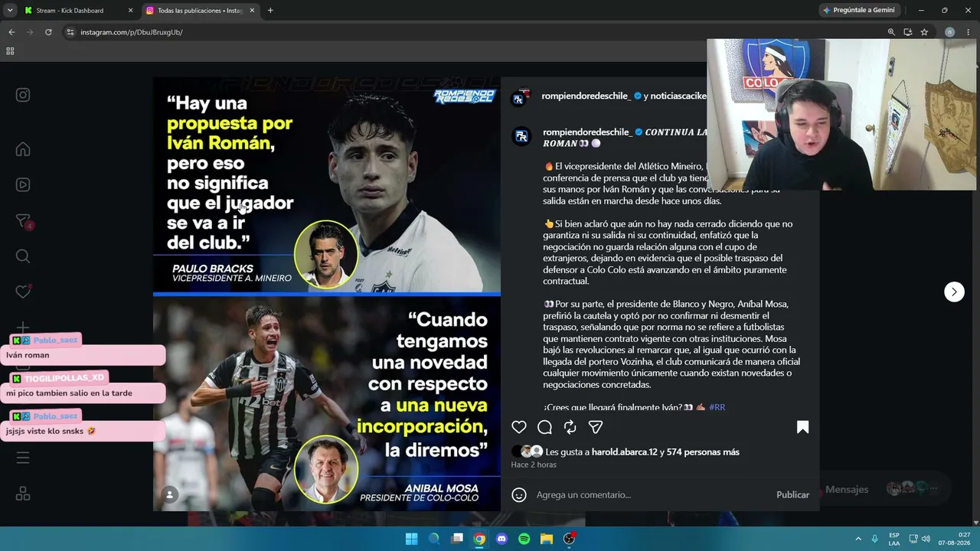Expand the tab search dropdown
This screenshot has height=551, width=980.
coord(10,11)
